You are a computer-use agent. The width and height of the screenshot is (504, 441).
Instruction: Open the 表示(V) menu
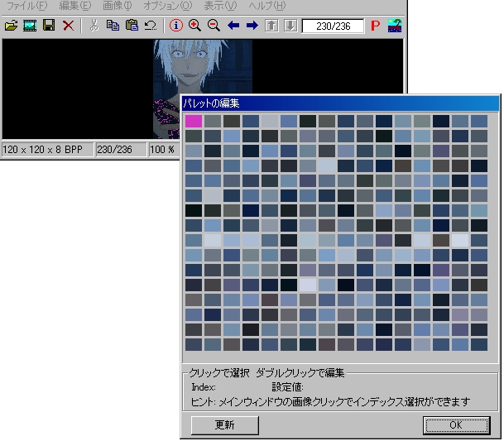(x=219, y=6)
